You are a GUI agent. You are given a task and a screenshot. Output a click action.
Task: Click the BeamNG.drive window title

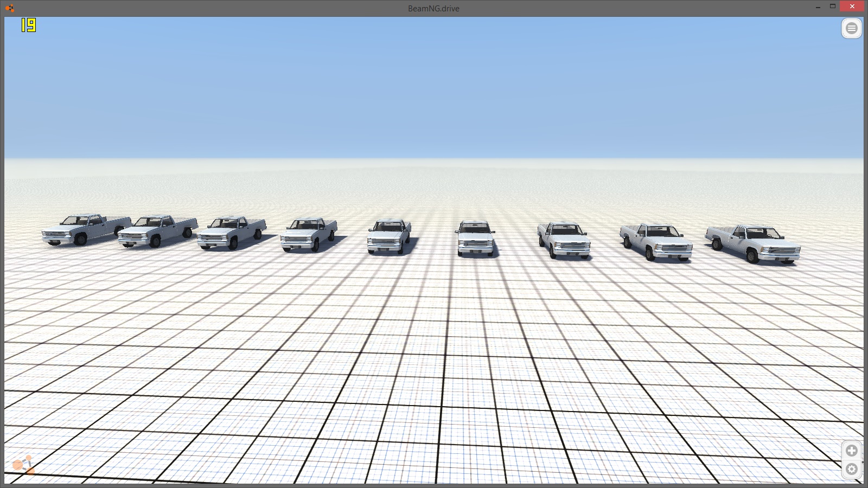tap(433, 8)
